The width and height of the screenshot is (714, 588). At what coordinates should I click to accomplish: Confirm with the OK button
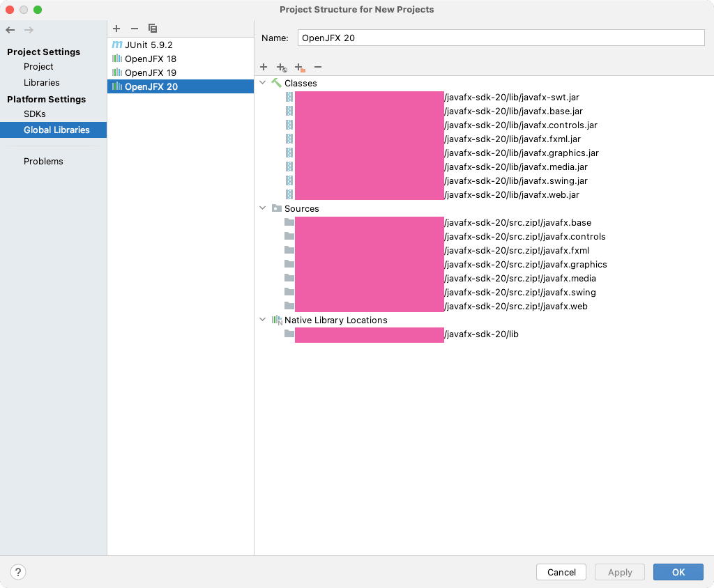pyautogui.click(x=678, y=572)
